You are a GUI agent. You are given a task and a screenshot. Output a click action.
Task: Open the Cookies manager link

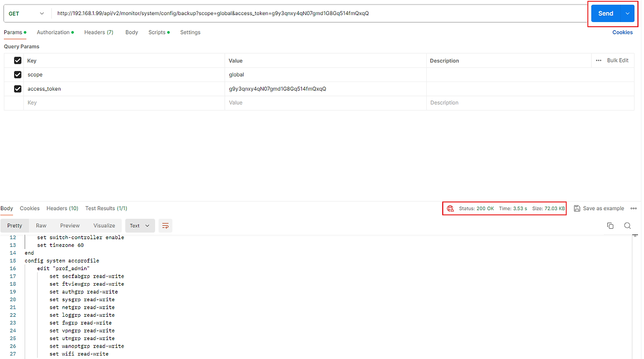622,32
